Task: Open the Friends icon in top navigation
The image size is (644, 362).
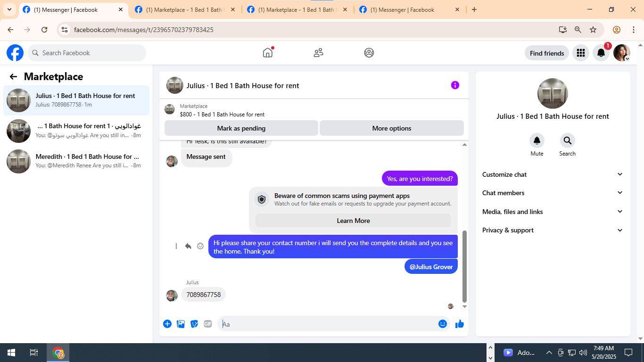Action: point(318,53)
